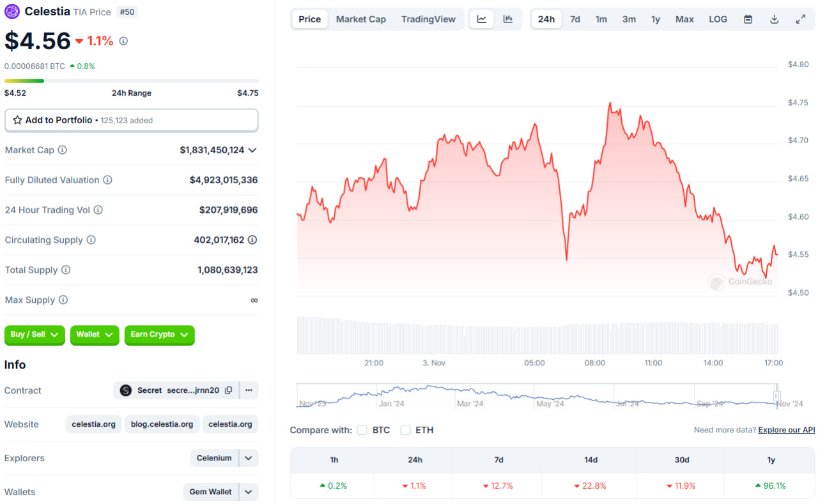The image size is (818, 504).
Task: Set chart range to 3m
Action: 629,19
